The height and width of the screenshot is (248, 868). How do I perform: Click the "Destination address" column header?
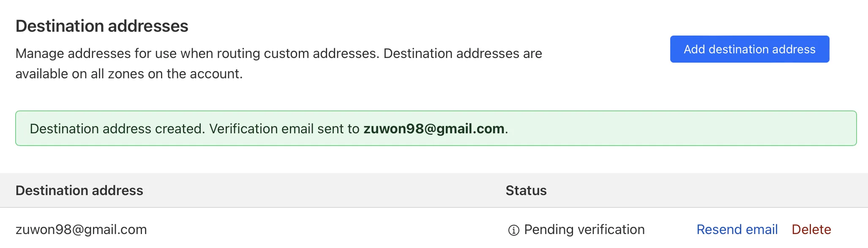[x=79, y=190]
